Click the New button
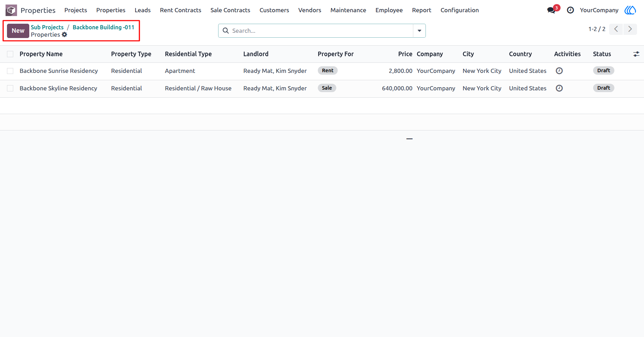The width and height of the screenshot is (644, 337). (18, 31)
